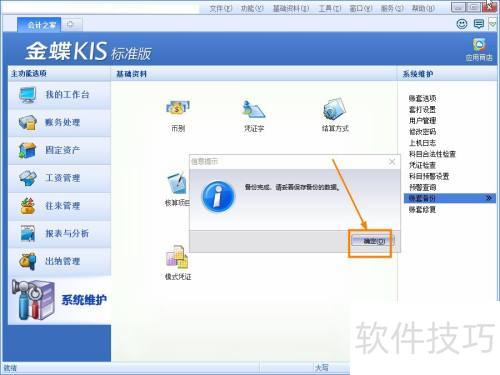Click the 修改密码 link

(x=422, y=132)
